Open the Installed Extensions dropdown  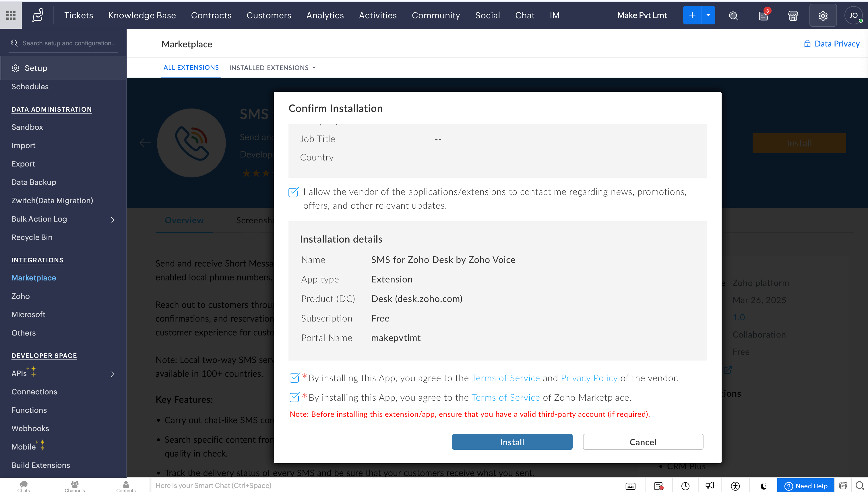tap(272, 67)
